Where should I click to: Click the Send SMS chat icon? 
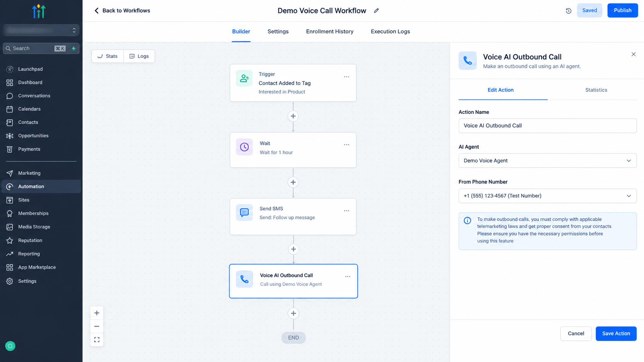pyautogui.click(x=244, y=212)
